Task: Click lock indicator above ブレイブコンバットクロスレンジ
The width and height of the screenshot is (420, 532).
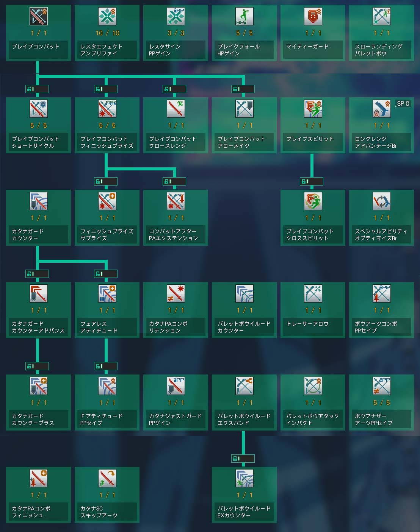Action: coord(174,89)
